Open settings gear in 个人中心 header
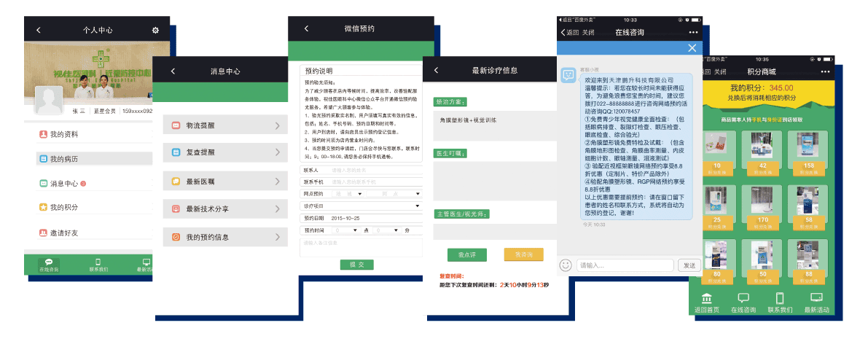This screenshot has width=868, height=355. point(155,30)
